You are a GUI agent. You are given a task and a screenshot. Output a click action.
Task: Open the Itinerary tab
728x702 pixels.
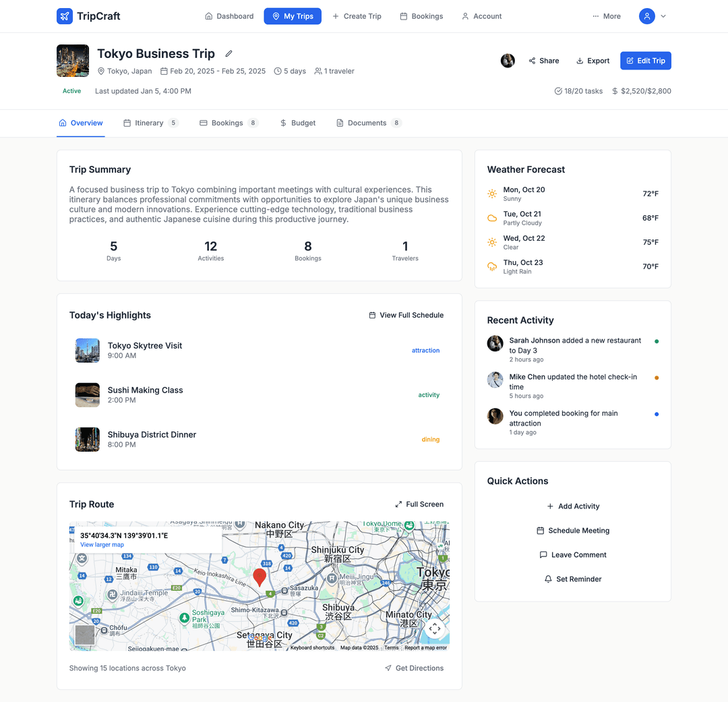(x=150, y=123)
